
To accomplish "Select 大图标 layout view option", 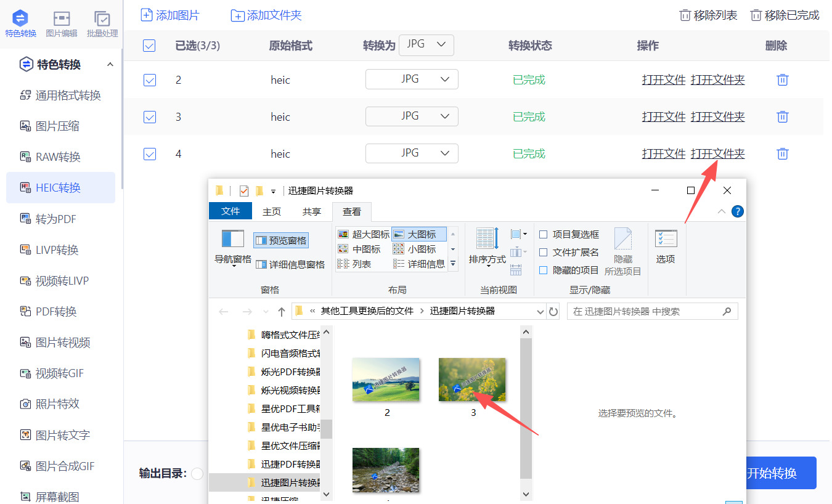I will pos(419,234).
